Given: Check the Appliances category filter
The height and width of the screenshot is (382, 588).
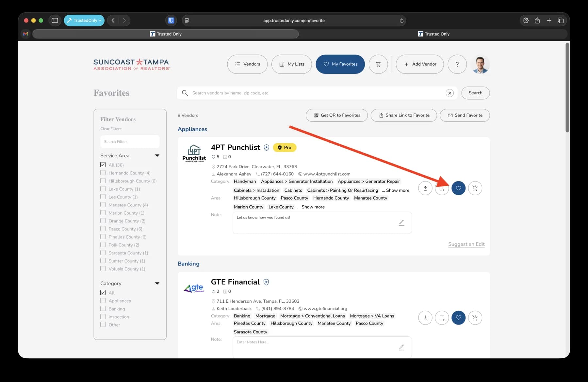Looking at the screenshot, I should pyautogui.click(x=103, y=301).
